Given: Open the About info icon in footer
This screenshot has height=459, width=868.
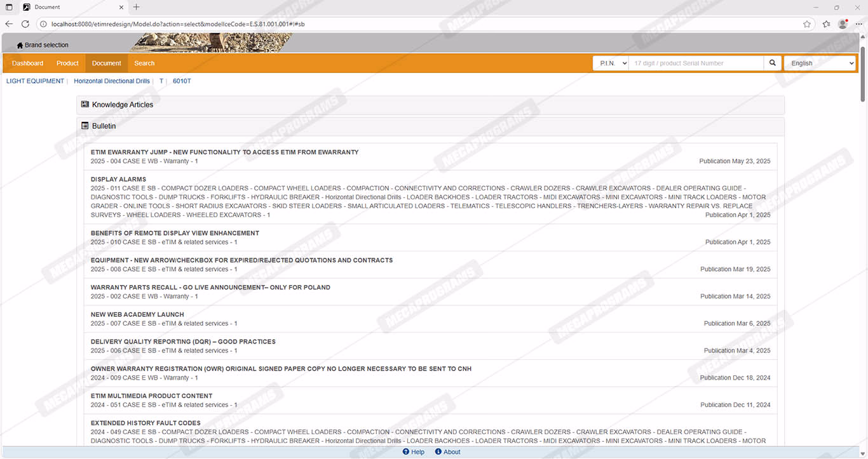Looking at the screenshot, I should 438,452.
